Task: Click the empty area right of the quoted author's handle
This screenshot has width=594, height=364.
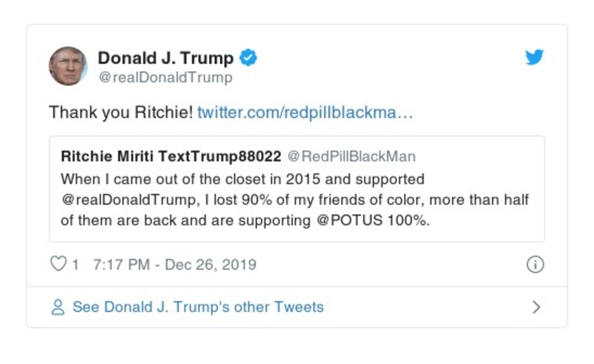Action: click(x=476, y=157)
